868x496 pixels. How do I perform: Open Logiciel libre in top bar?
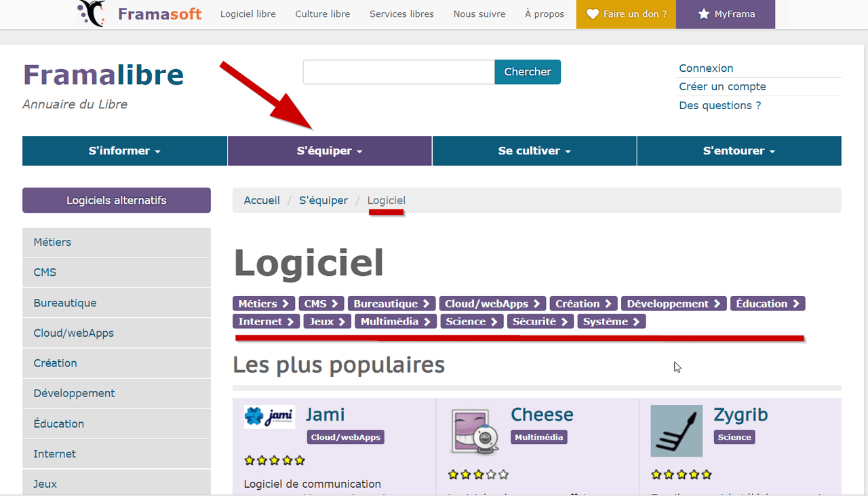(248, 14)
